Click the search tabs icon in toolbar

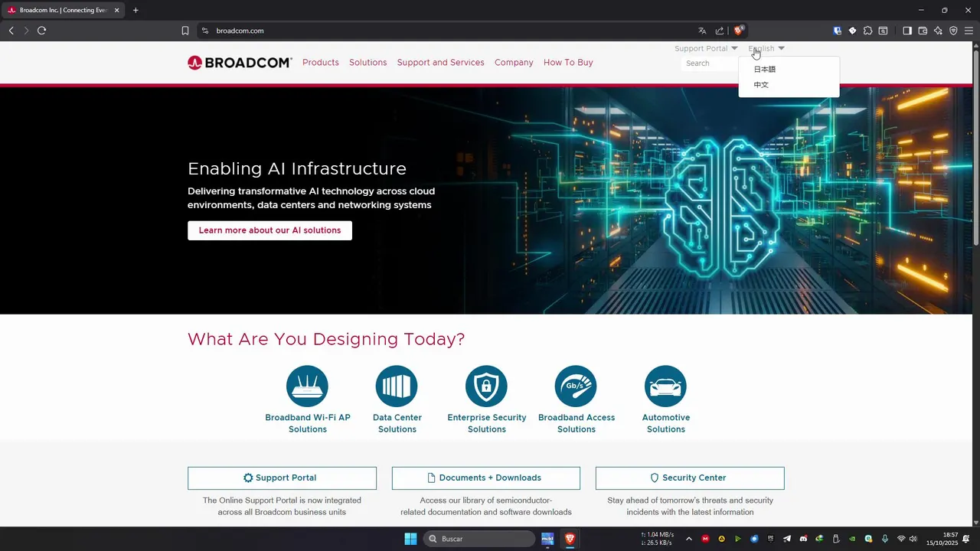pos(883,31)
